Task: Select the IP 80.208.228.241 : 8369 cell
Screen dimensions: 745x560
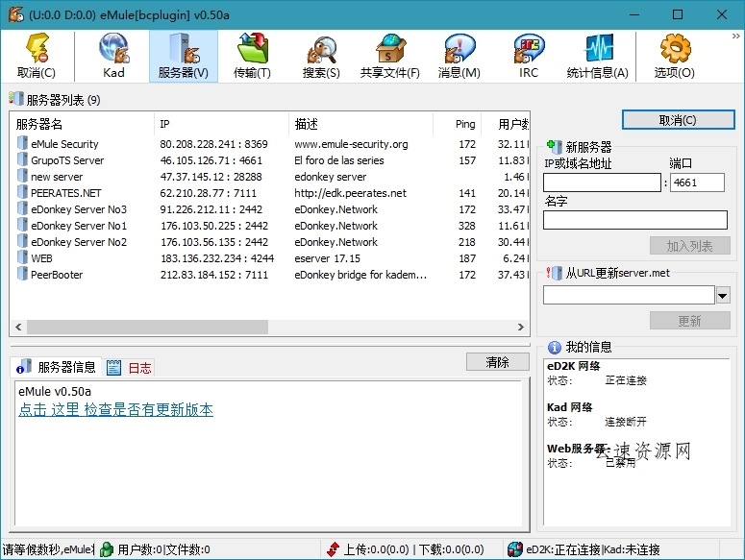Action: coord(213,144)
